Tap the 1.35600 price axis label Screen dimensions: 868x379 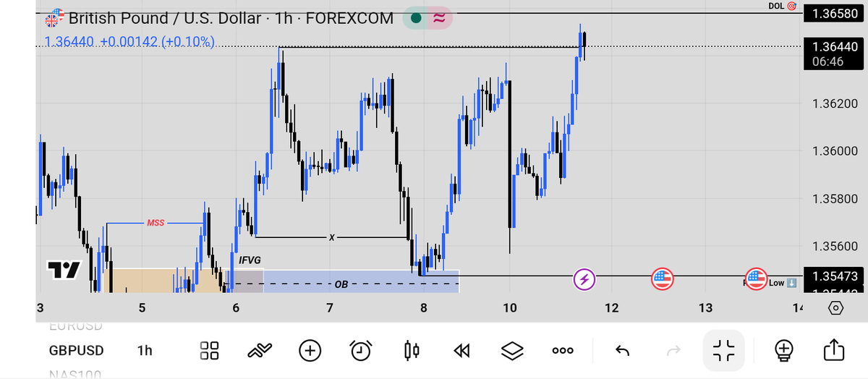[835, 246]
